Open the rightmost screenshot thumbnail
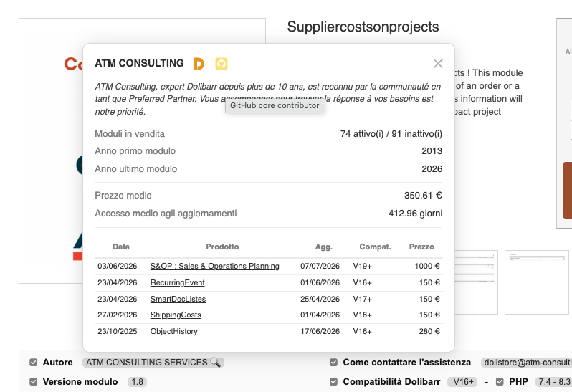Viewport: 572px width, 392px height. 537,282
